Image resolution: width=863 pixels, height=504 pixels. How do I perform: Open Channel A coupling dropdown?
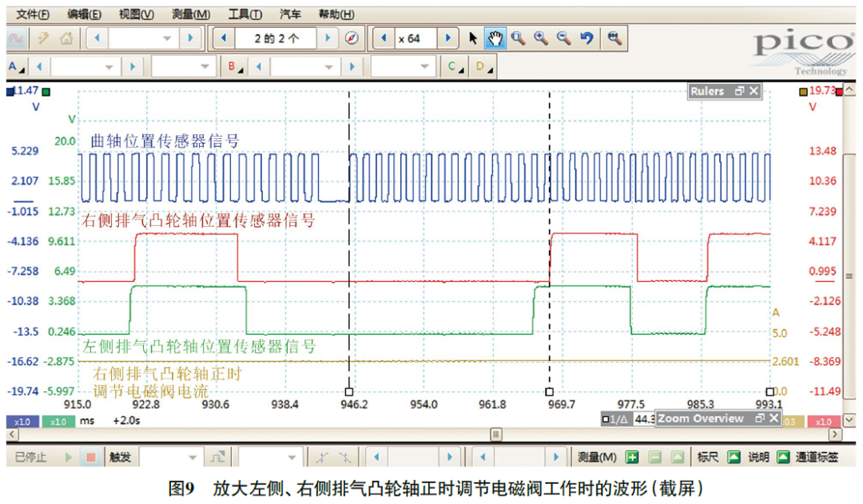coord(205,67)
